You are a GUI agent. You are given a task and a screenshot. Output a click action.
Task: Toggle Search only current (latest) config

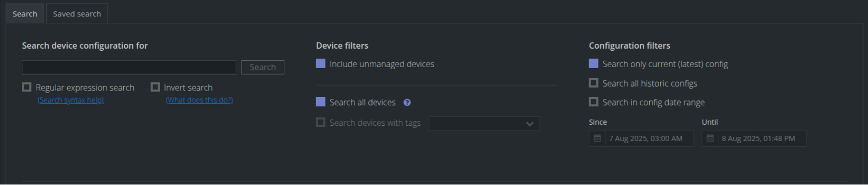point(594,64)
